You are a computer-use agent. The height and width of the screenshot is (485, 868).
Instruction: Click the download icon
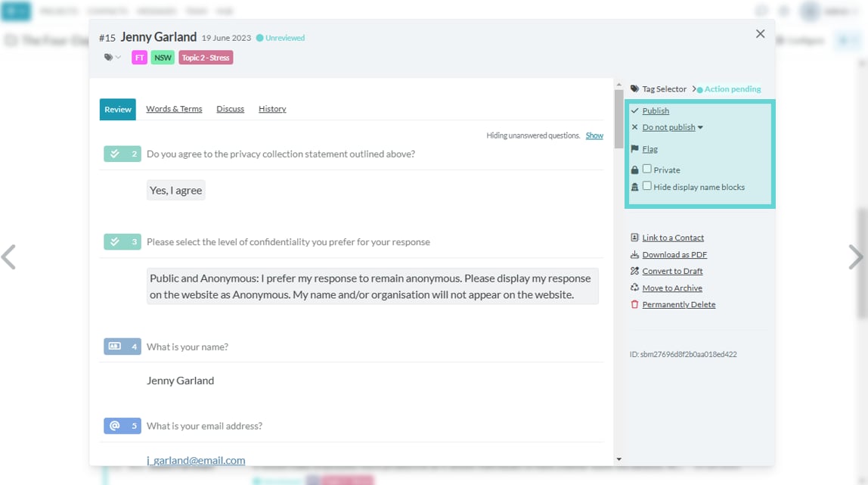tap(634, 255)
